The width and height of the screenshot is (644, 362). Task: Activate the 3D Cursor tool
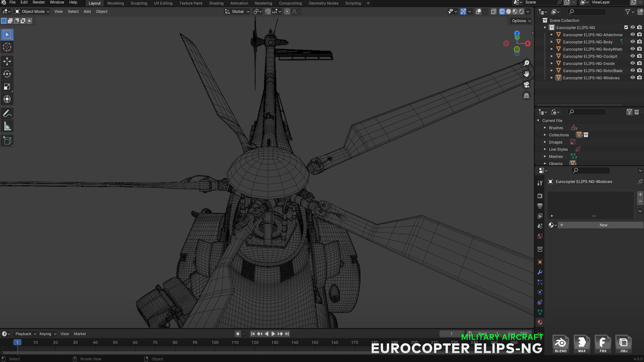point(7,47)
